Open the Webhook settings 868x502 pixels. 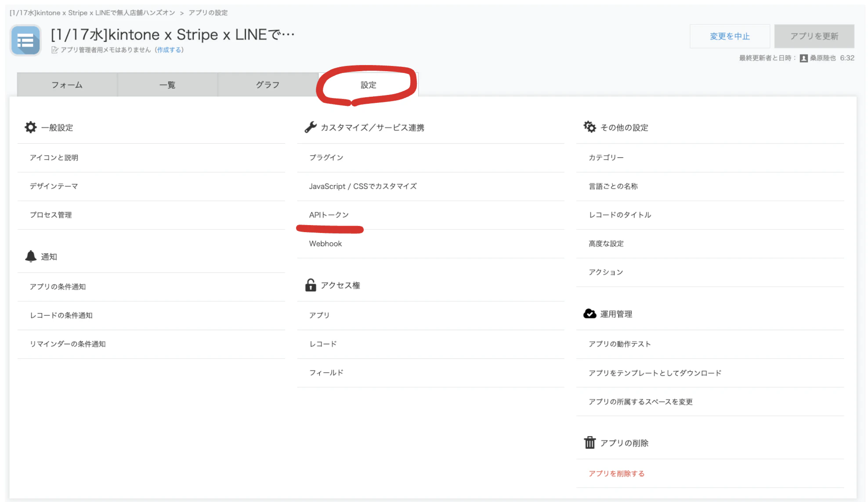[325, 244]
